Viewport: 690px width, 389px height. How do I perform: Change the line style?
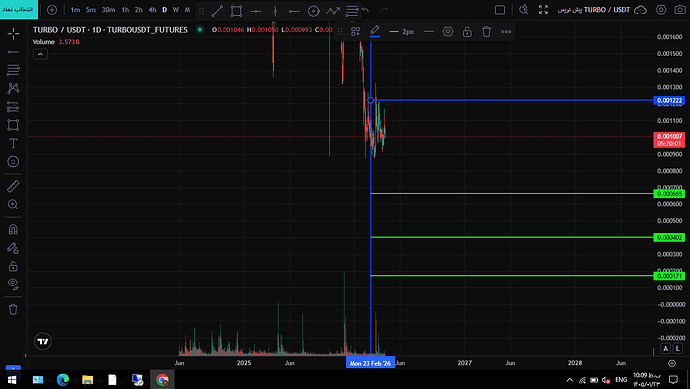pos(428,32)
